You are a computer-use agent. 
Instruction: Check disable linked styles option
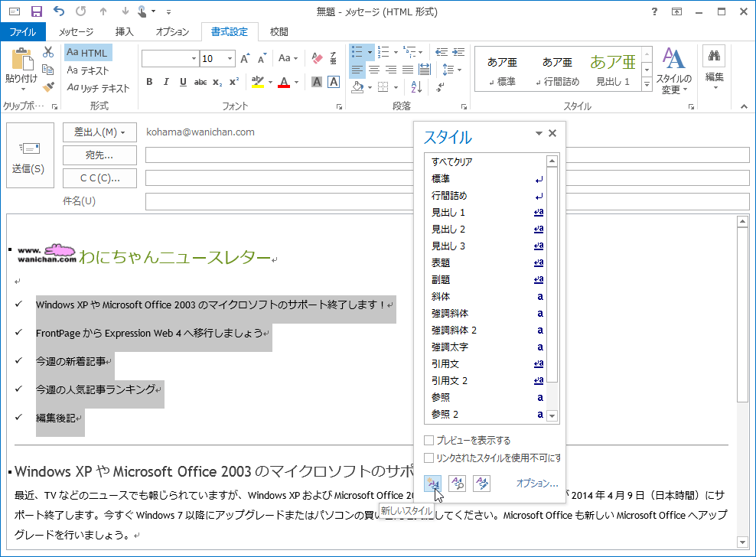click(x=429, y=458)
